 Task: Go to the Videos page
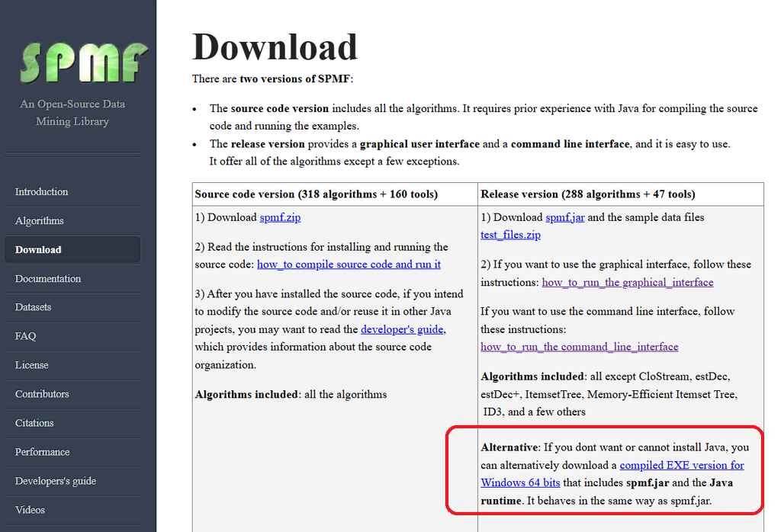click(31, 510)
